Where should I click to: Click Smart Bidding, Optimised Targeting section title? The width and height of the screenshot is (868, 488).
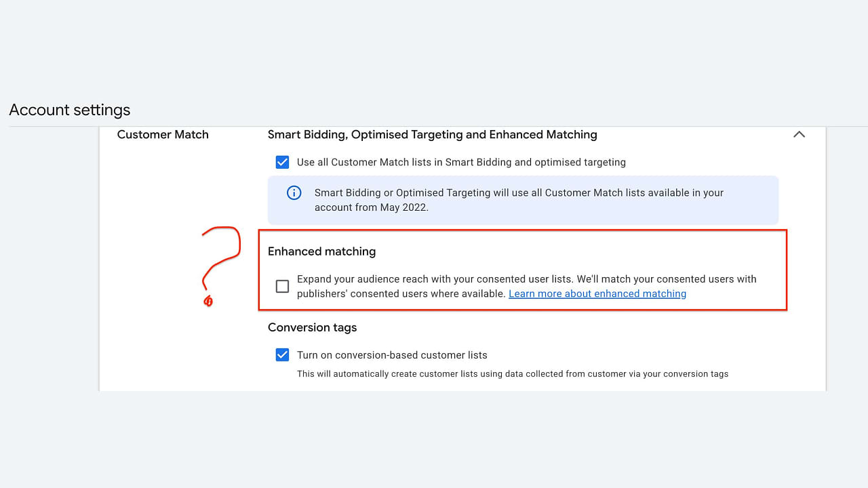pyautogui.click(x=432, y=134)
